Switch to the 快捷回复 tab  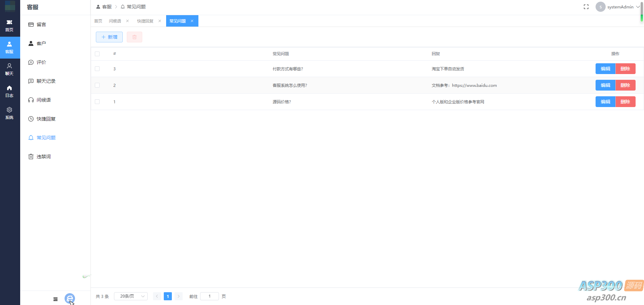tap(145, 21)
